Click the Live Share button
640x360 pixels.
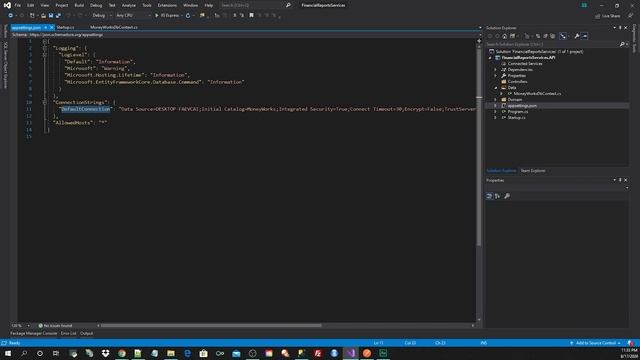coord(608,16)
